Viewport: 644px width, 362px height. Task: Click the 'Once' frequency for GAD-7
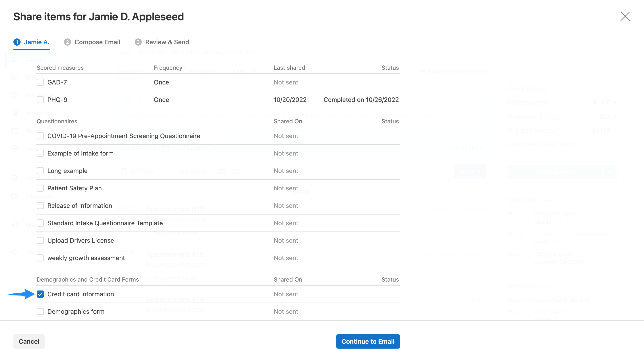click(x=161, y=82)
